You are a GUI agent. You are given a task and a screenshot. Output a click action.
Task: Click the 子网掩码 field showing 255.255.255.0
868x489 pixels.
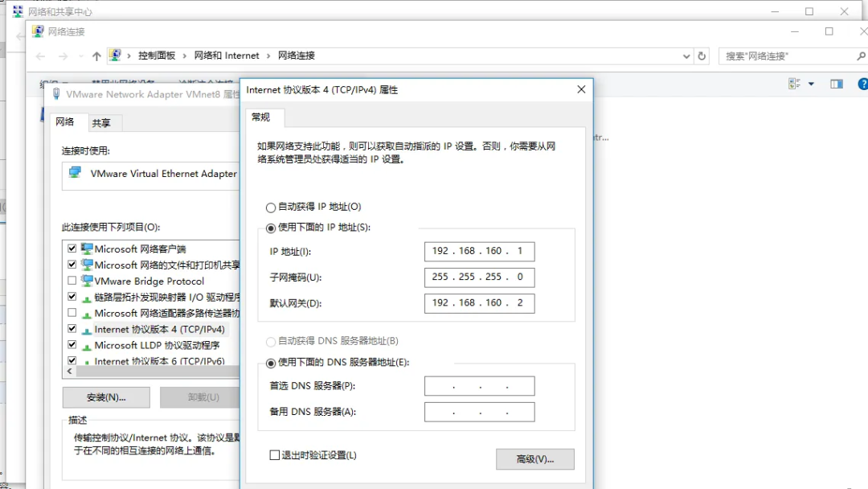click(479, 277)
